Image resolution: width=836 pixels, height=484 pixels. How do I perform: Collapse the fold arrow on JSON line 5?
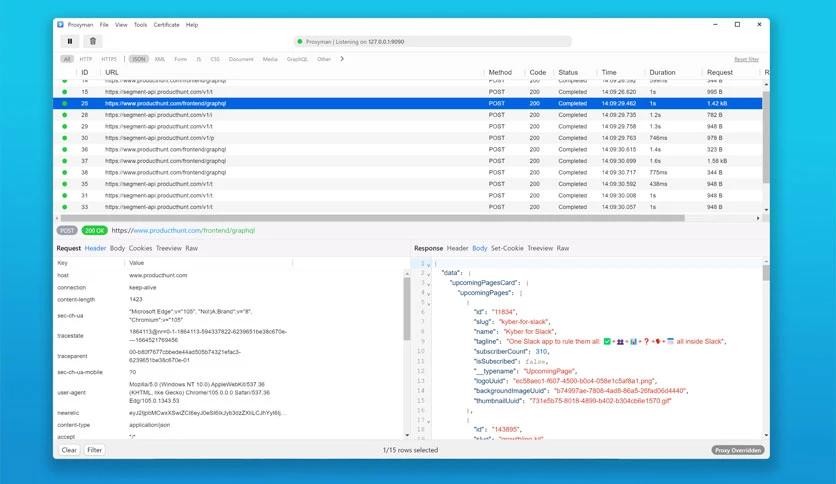coord(429,303)
